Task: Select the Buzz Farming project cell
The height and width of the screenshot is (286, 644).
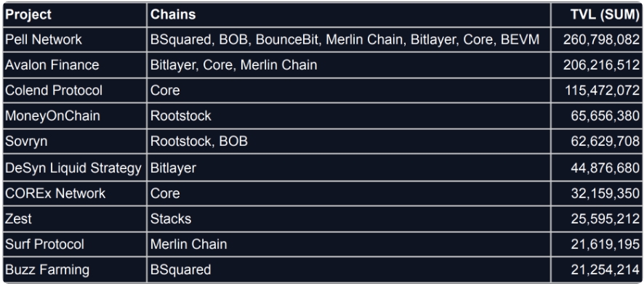Action: click(x=75, y=270)
